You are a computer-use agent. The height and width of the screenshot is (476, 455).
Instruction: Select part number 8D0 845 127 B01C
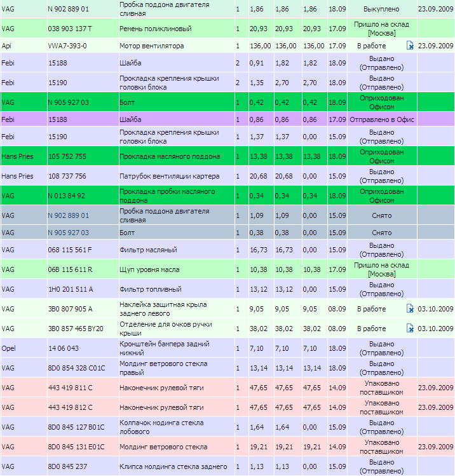(x=76, y=427)
